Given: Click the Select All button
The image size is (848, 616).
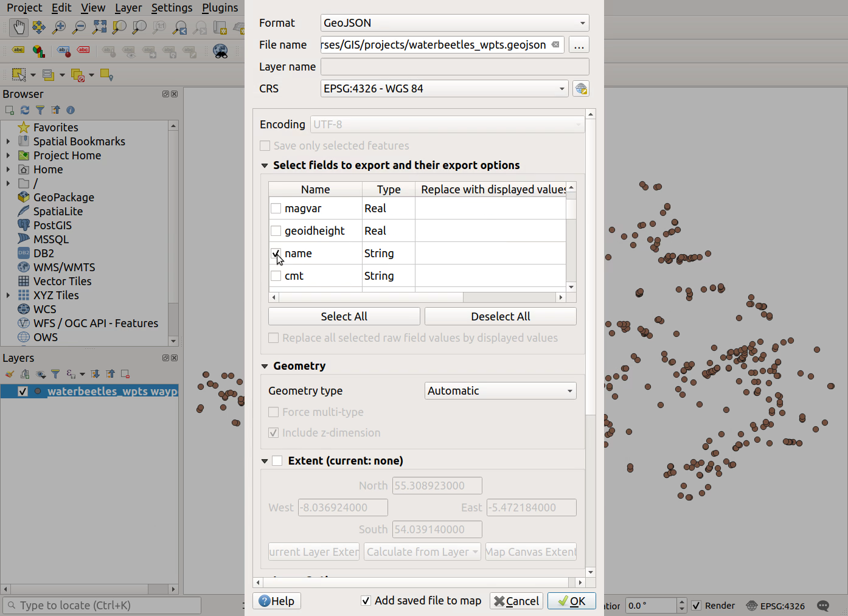Looking at the screenshot, I should click(x=344, y=316).
